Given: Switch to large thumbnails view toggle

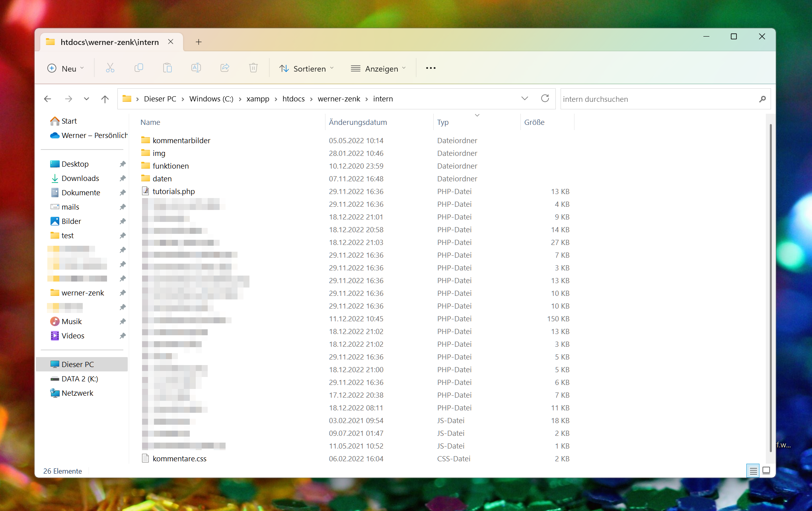Looking at the screenshot, I should tap(766, 471).
